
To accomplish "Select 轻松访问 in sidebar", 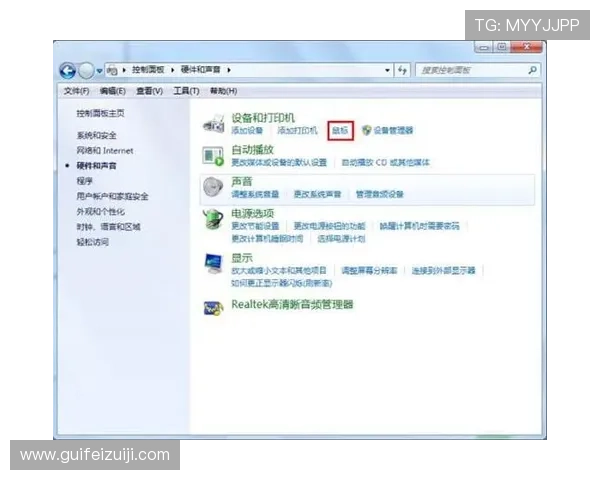I will [92, 242].
